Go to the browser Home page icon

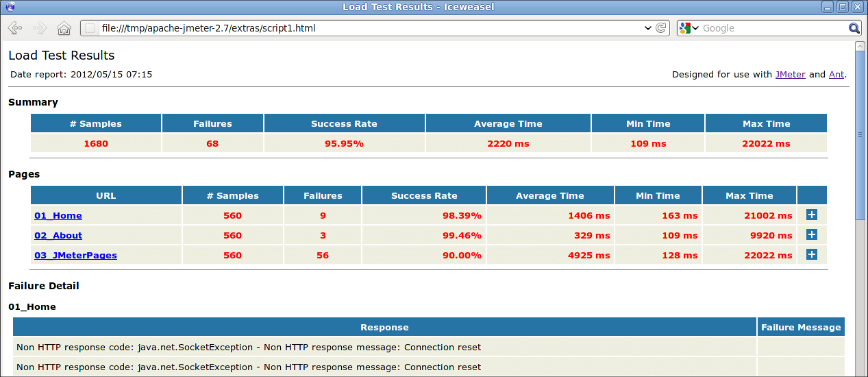[x=64, y=28]
